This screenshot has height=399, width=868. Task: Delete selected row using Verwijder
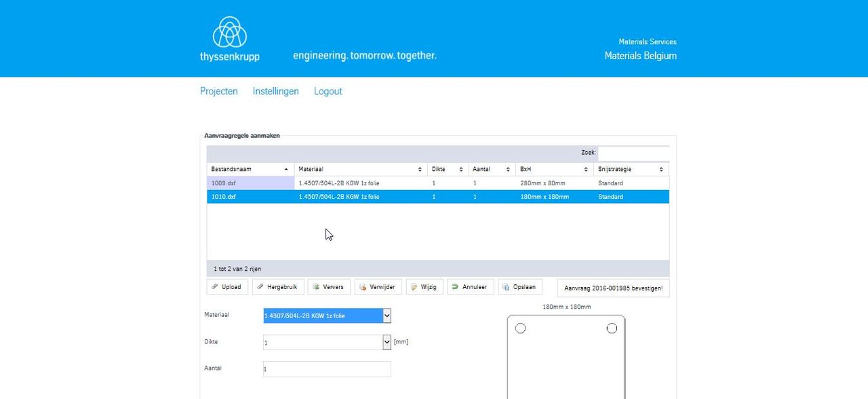(378, 287)
